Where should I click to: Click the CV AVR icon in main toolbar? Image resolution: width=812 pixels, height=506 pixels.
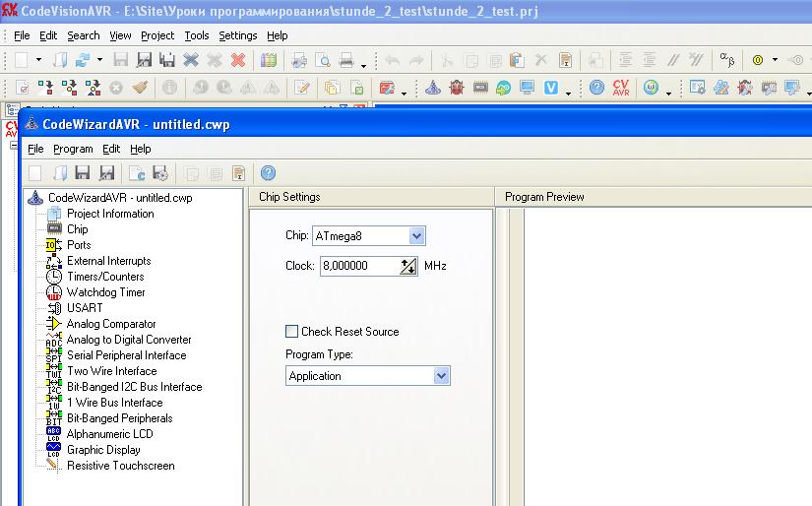[x=621, y=88]
